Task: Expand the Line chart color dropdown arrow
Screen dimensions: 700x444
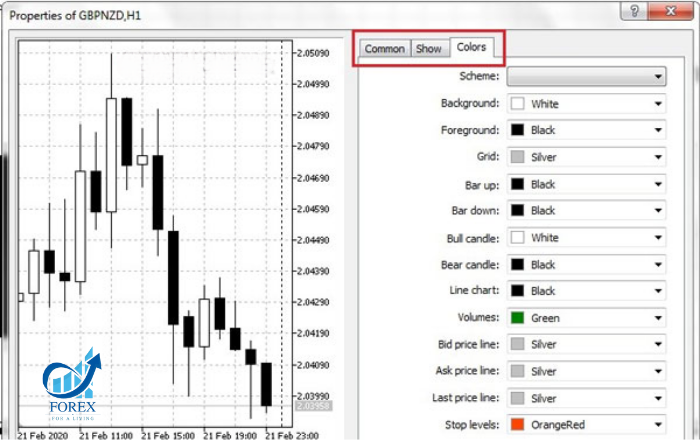Action: tap(658, 291)
